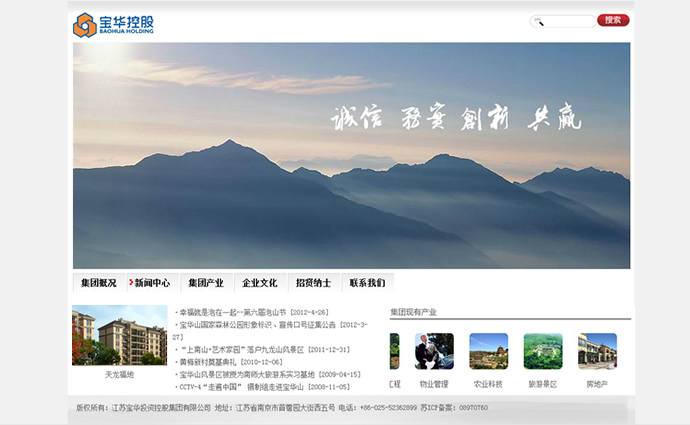Open the 农业科技 industry thumbnail
Screen dimensions: 690x425
click(488, 351)
